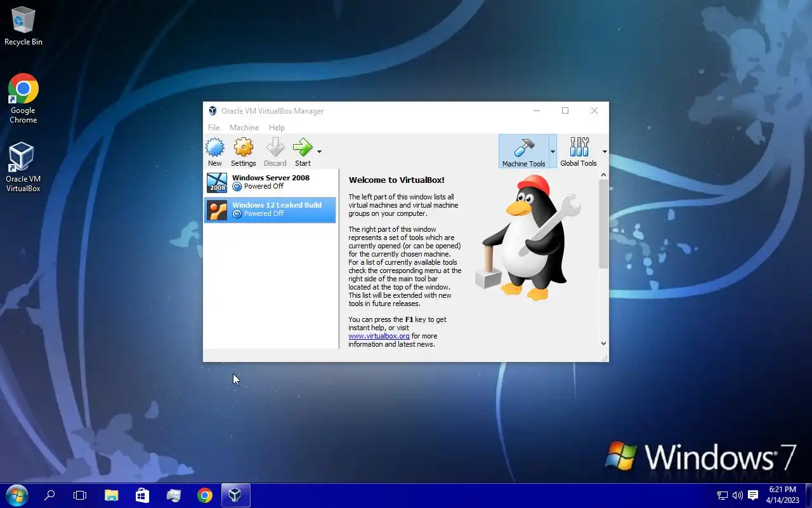Click Powered Off status icon for Windows 12
812x508 pixels.
coord(237,214)
